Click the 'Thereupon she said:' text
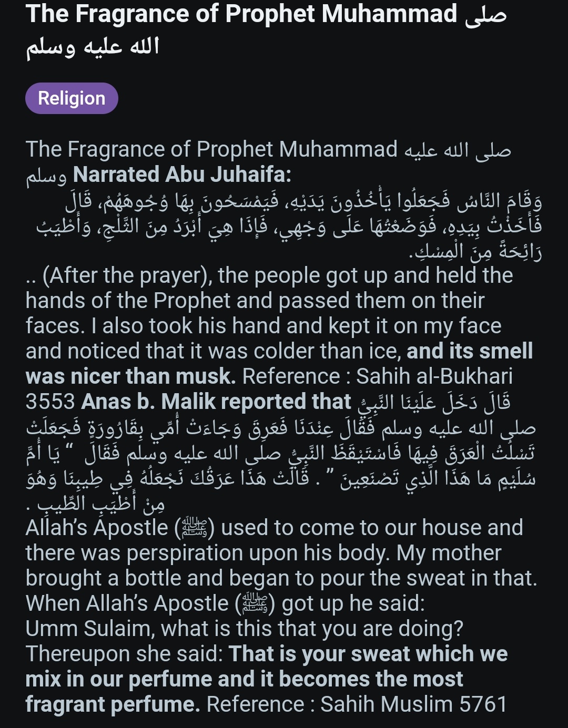 tap(125, 654)
